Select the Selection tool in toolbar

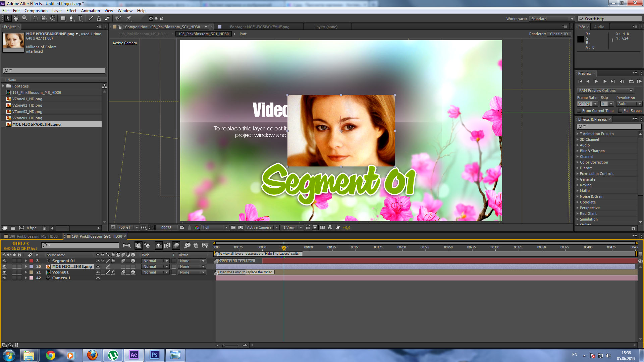click(7, 18)
